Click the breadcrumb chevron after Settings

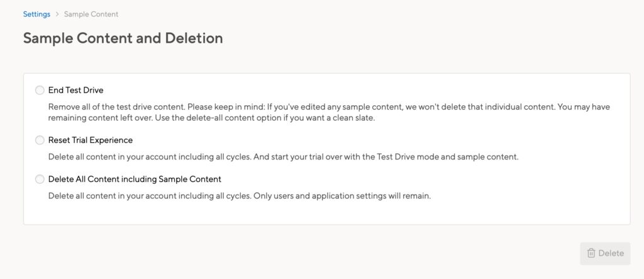point(57,14)
